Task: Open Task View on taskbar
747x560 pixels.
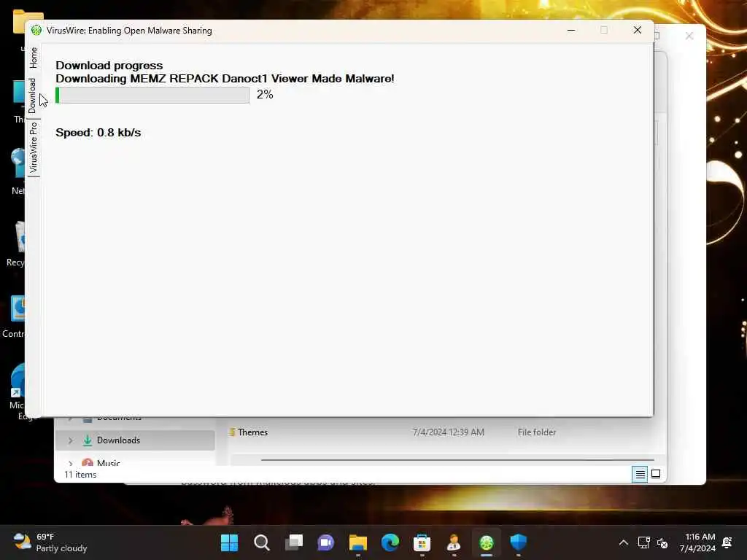Action: point(294,542)
